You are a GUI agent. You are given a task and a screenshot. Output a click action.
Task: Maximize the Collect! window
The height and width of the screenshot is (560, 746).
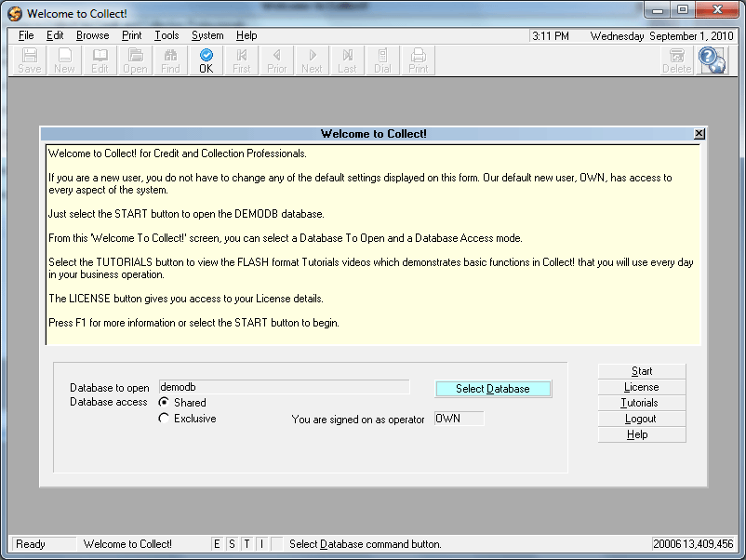tap(683, 10)
